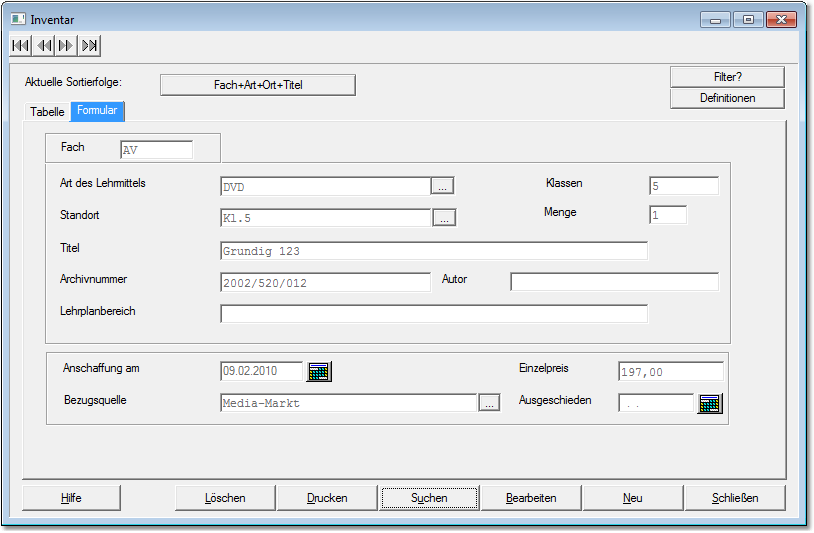Click the 'Einzelpreis' label
The width and height of the screenshot is (814, 533).
pos(544,368)
